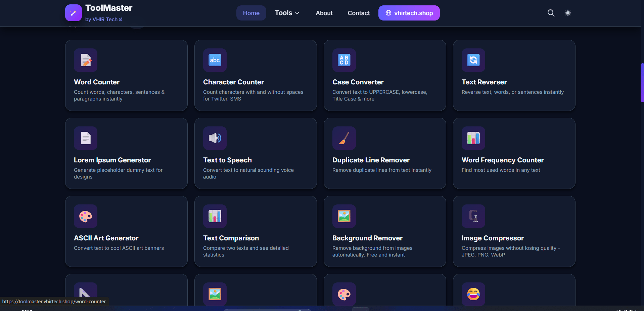Open the Background Remover title

coord(367,238)
